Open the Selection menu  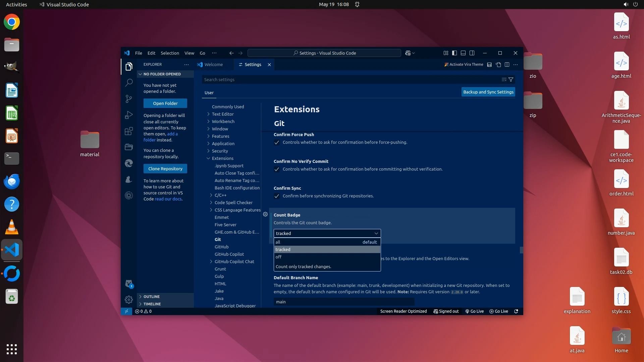170,53
